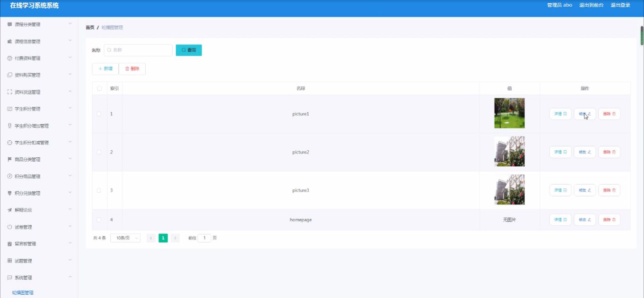Click 修改 for homepage
The image size is (644, 298).
point(585,220)
